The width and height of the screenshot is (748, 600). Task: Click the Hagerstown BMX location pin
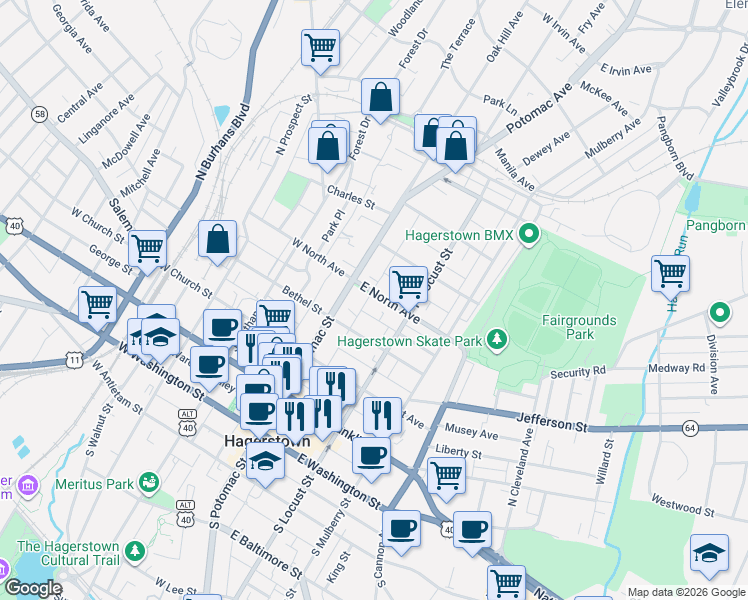529,234
